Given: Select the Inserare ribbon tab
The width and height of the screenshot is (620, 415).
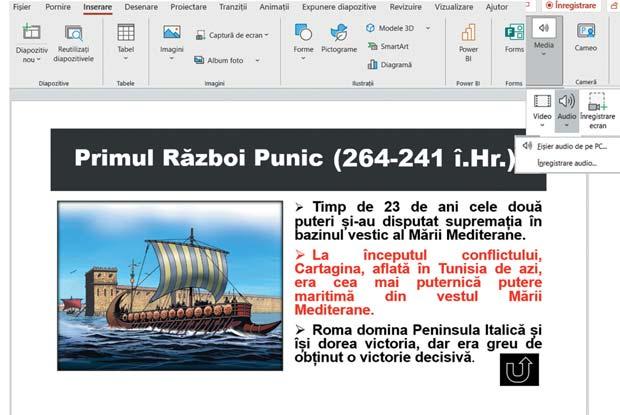Looking at the screenshot, I should point(97,7).
